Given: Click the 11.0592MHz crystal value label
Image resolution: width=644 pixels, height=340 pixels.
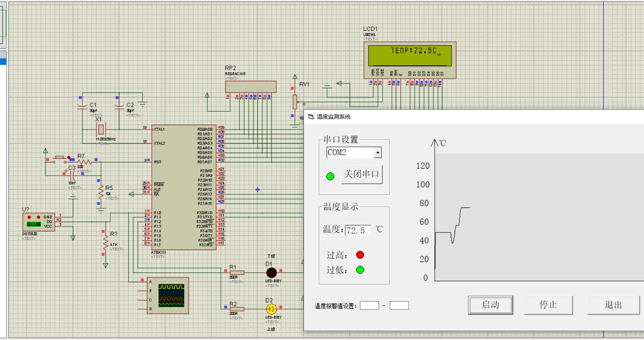Looking at the screenshot, I should click(106, 139).
